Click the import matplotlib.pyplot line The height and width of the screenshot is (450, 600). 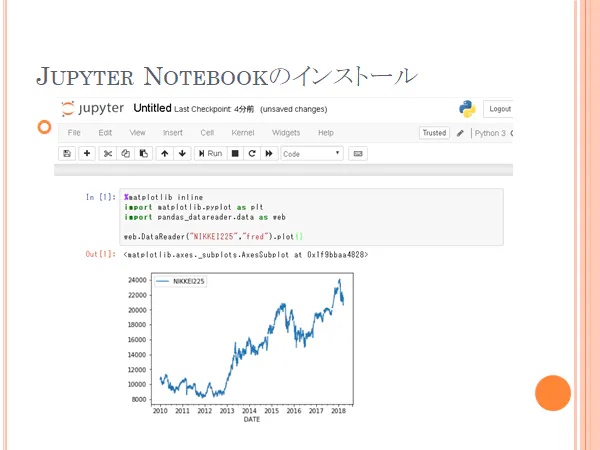[194, 207]
